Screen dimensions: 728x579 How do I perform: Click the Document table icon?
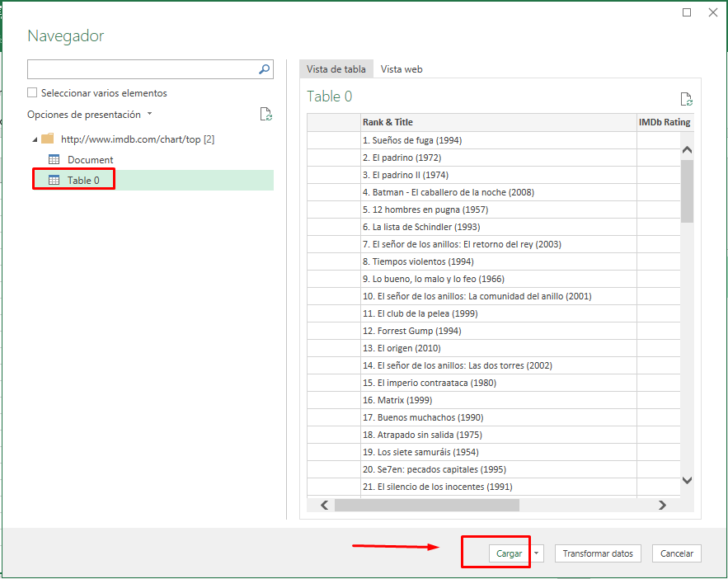54,160
